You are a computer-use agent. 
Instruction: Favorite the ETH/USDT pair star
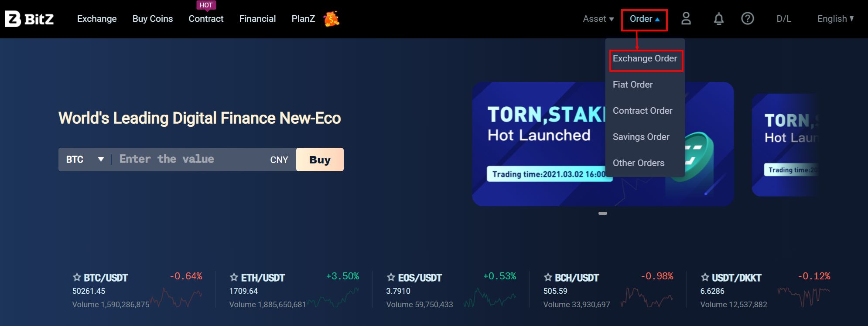pyautogui.click(x=234, y=277)
